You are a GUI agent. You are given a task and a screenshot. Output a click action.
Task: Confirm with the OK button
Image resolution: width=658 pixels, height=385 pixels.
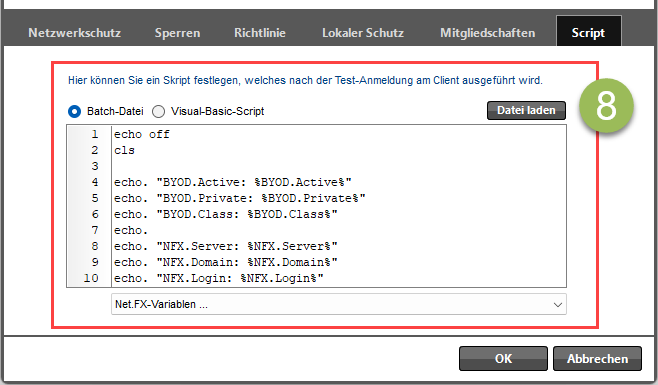[x=503, y=359]
